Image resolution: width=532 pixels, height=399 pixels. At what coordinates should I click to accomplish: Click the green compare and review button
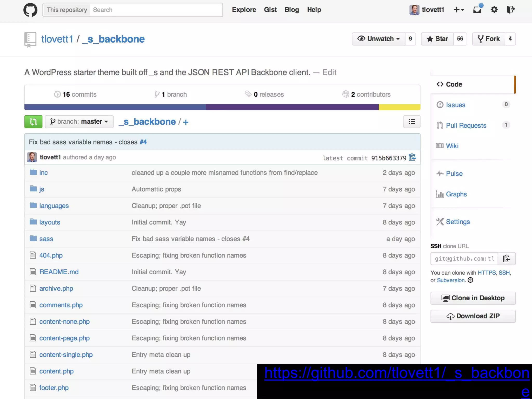click(33, 122)
